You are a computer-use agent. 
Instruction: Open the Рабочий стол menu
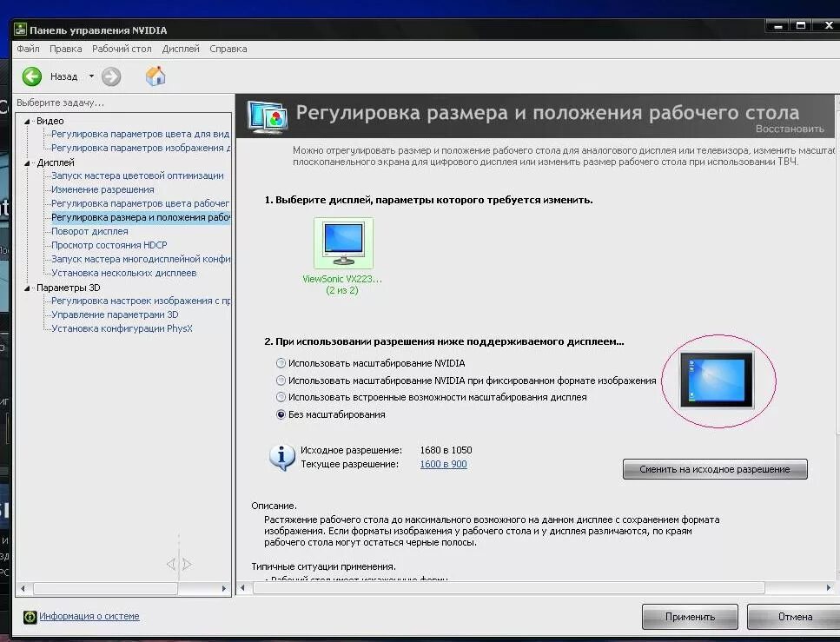(x=122, y=49)
